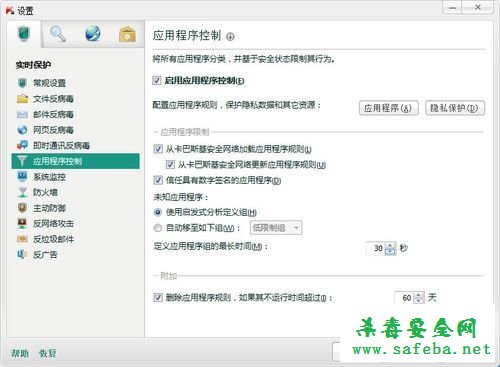This screenshot has height=367, width=500.
Task: Click the 30 seconds input field
Action: pos(375,248)
